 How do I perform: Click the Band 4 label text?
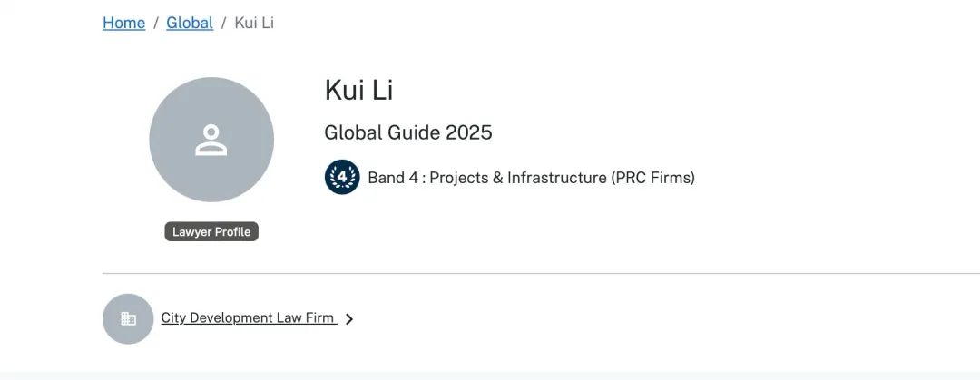(393, 178)
